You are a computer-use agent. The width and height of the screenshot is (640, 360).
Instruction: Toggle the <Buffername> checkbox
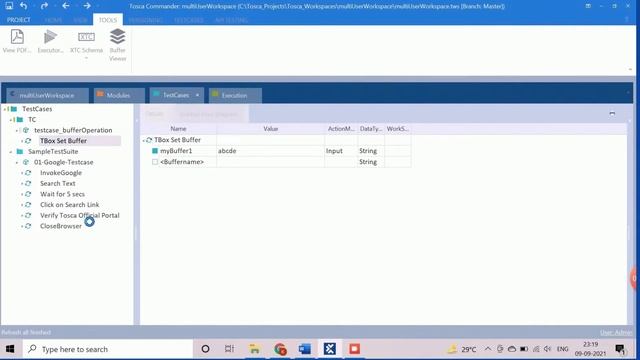click(x=155, y=162)
